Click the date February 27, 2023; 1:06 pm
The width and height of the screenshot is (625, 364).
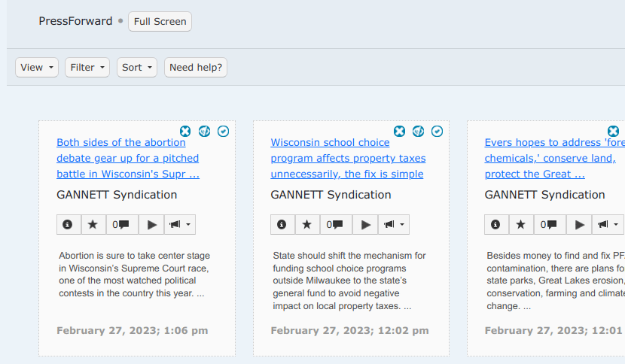[x=133, y=331]
